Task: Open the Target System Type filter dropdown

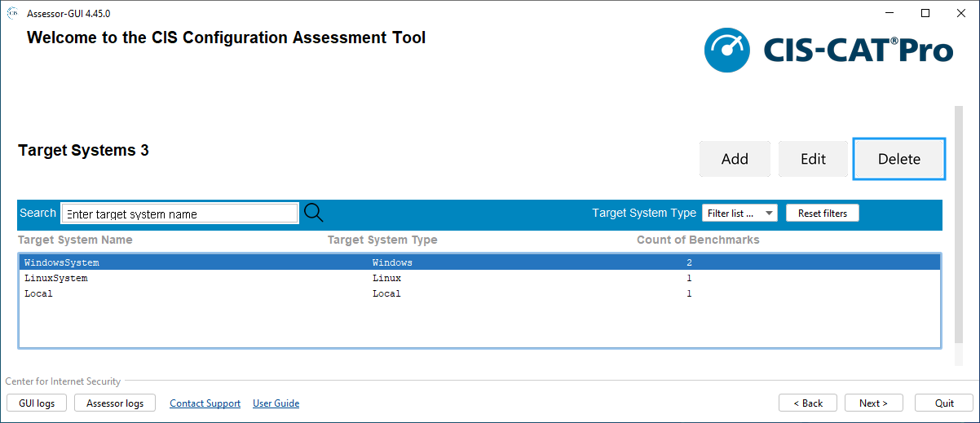Action: coord(739,214)
